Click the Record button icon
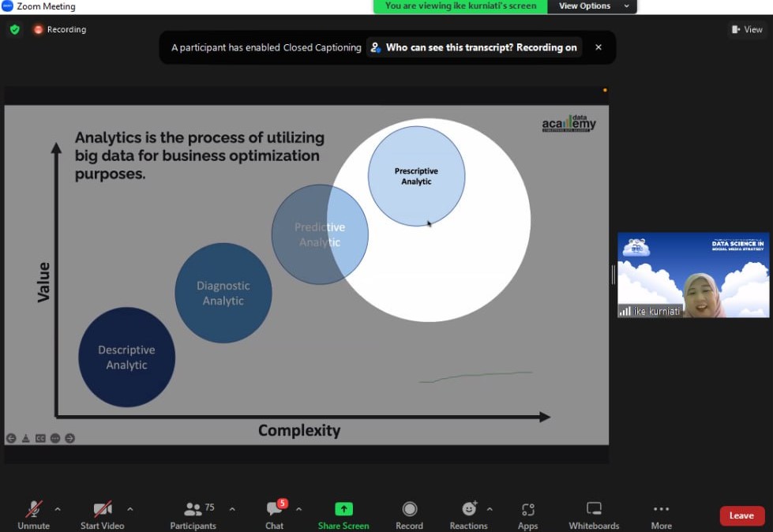The height and width of the screenshot is (532, 773). pos(409,509)
